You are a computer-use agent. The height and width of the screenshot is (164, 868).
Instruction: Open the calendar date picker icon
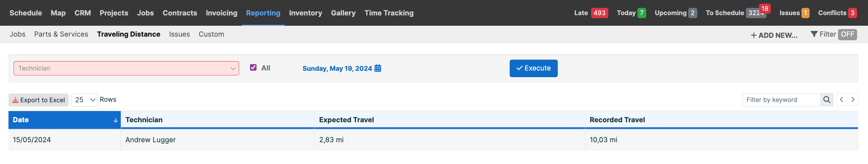[x=378, y=68]
